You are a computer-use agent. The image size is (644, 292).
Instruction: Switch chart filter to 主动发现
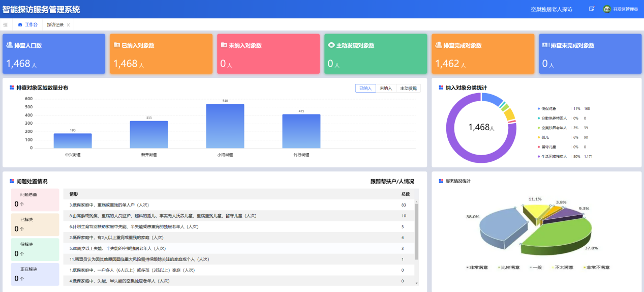[x=408, y=89]
